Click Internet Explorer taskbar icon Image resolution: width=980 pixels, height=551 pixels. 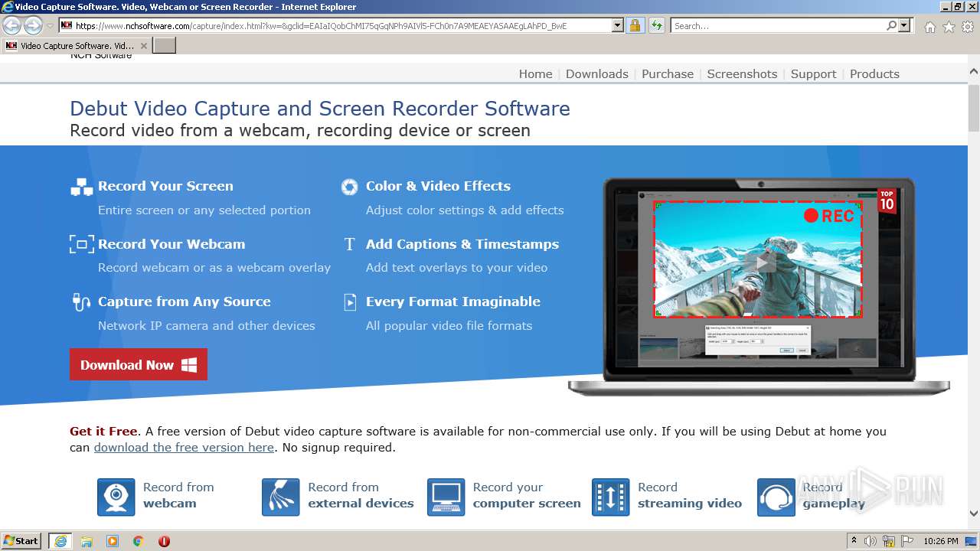[60, 541]
